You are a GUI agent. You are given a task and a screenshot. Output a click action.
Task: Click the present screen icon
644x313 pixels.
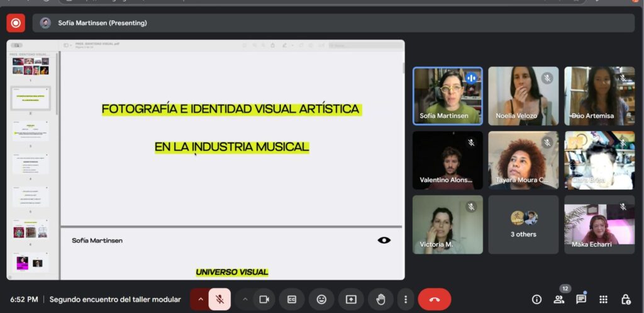pos(351,299)
